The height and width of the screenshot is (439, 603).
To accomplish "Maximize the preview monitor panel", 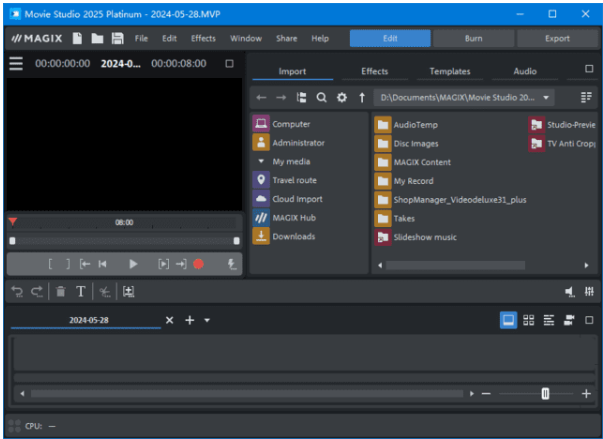I will 229,63.
